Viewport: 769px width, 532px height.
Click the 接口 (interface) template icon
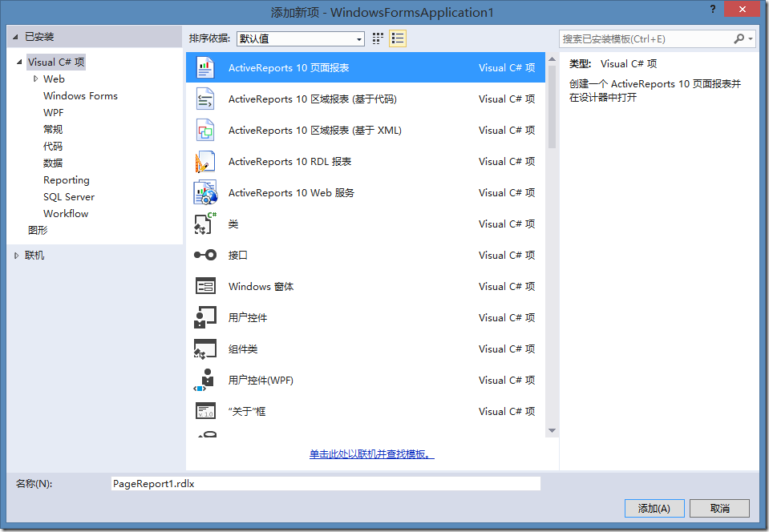205,256
